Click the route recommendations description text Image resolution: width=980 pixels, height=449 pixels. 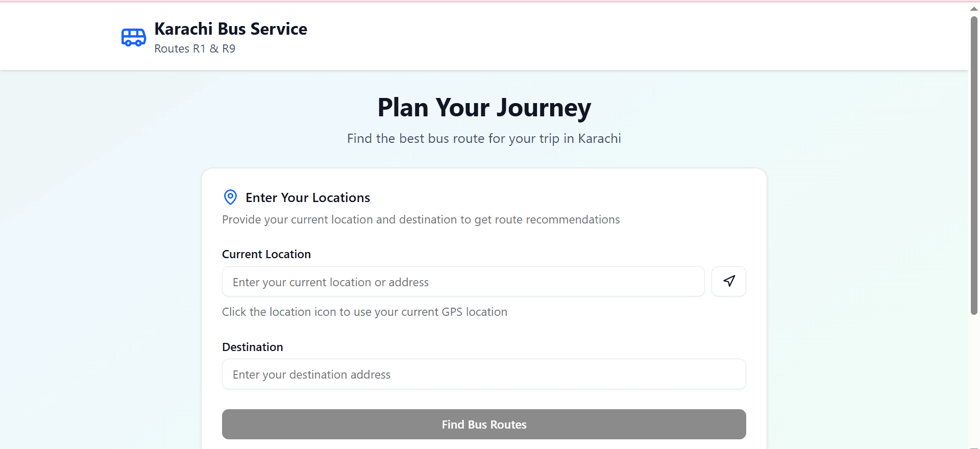pyautogui.click(x=421, y=220)
